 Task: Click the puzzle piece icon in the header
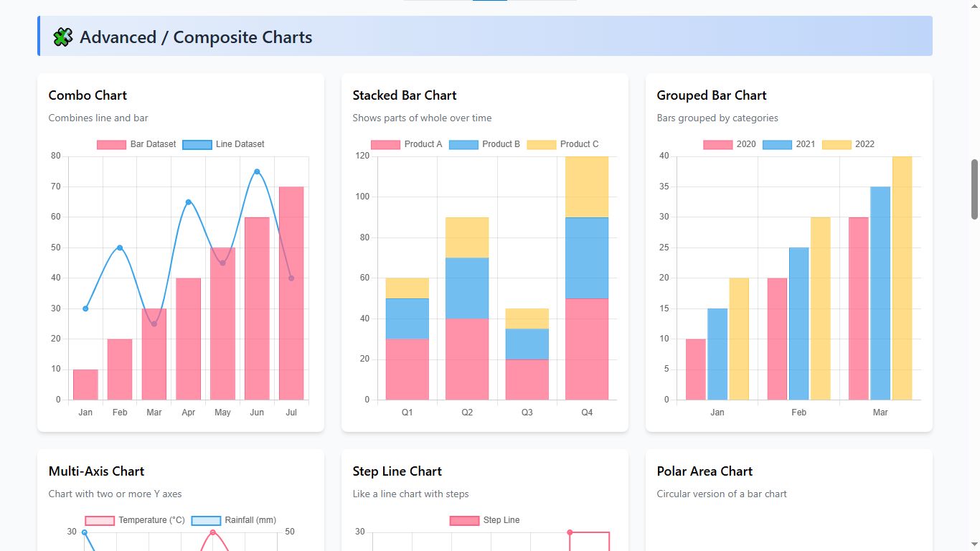coord(63,37)
